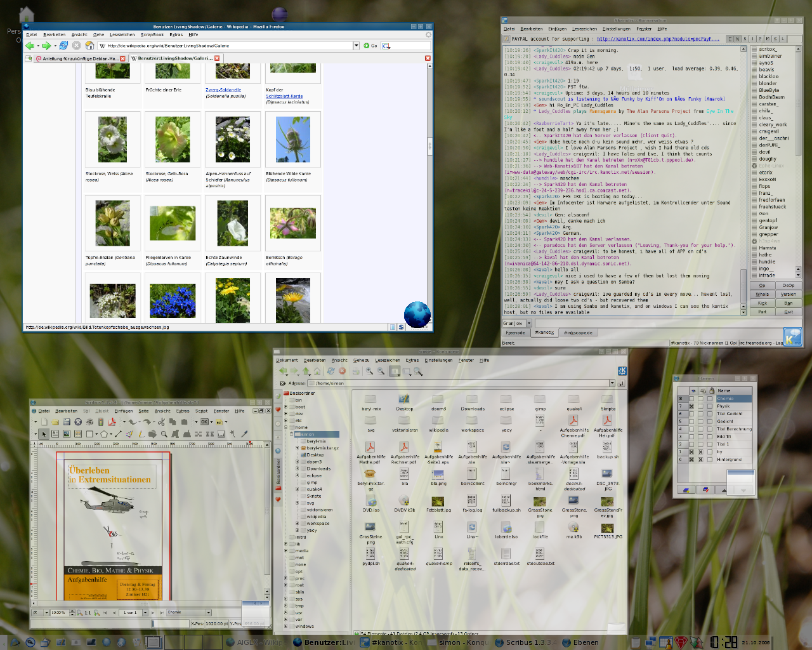Toggle visibility of the Physik layer
812x650 pixels.
click(x=691, y=406)
